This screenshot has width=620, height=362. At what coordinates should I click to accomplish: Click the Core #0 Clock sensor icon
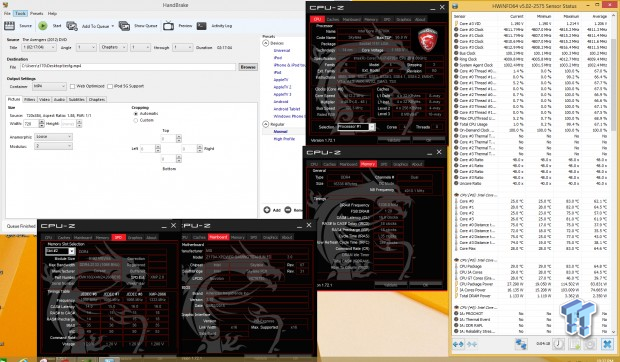pyautogui.click(x=456, y=29)
